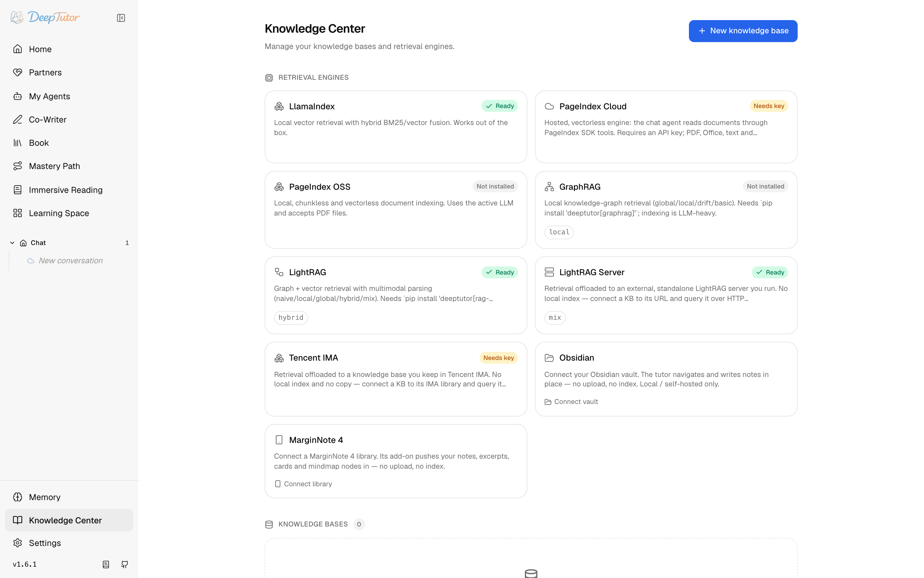Click Connect vault on the Obsidian card
Screen dimensions: 924x578
click(571, 402)
